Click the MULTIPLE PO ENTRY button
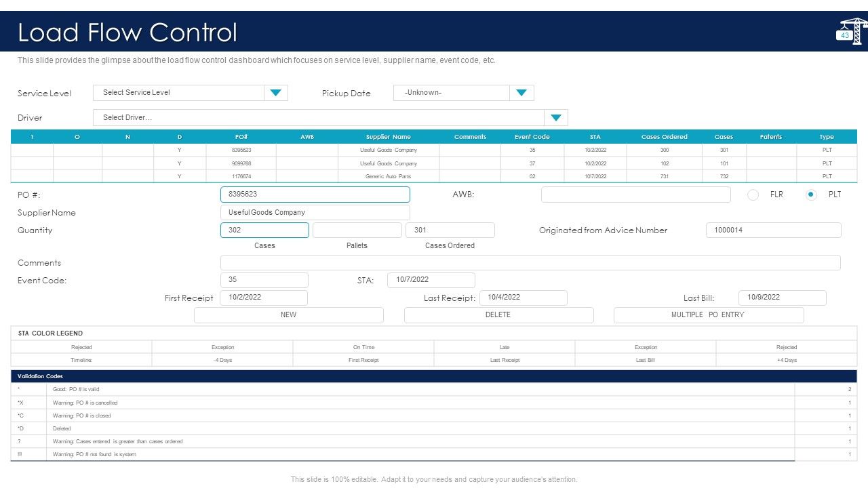The height and width of the screenshot is (488, 868). [x=709, y=315]
